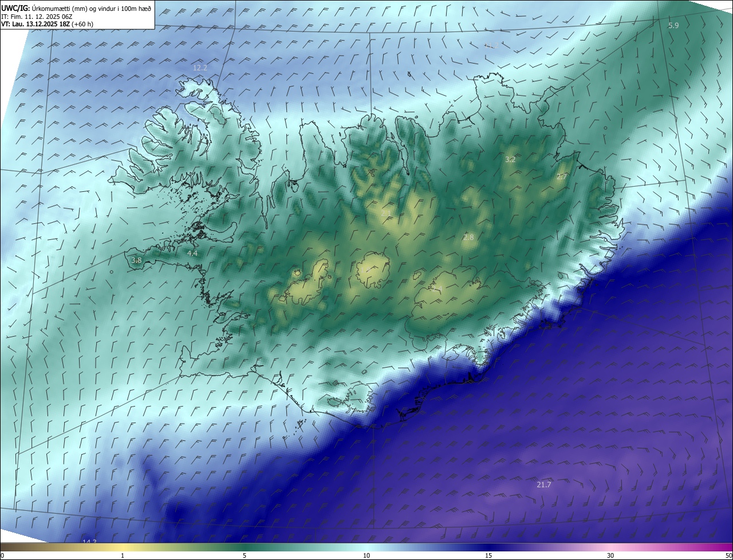Click the "50" tick label on the color scale
Viewport: 733px width, 560px height.
728,555
